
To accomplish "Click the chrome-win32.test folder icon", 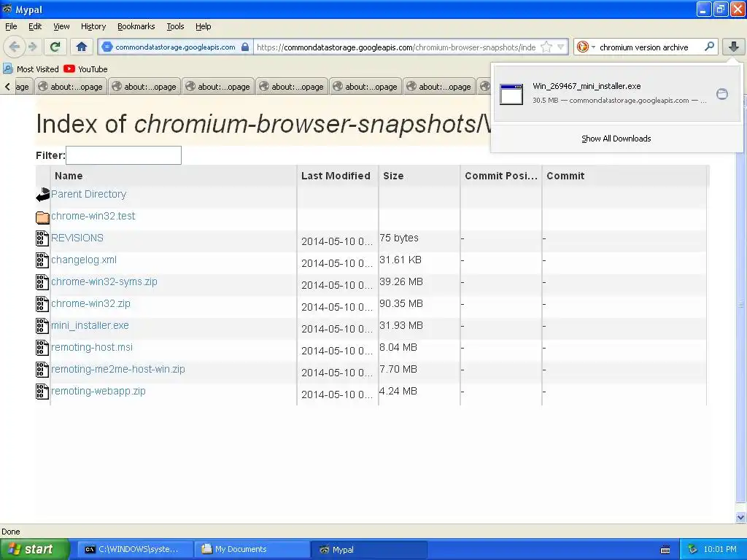I will [42, 217].
